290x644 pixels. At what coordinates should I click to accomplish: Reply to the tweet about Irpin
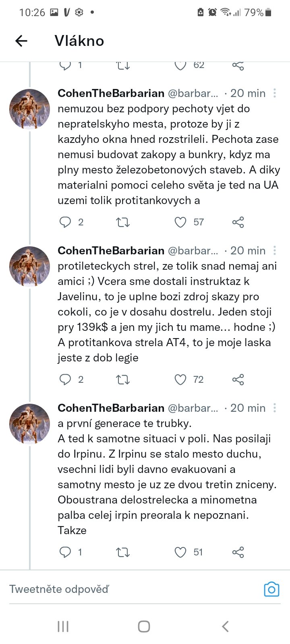pos(65,552)
